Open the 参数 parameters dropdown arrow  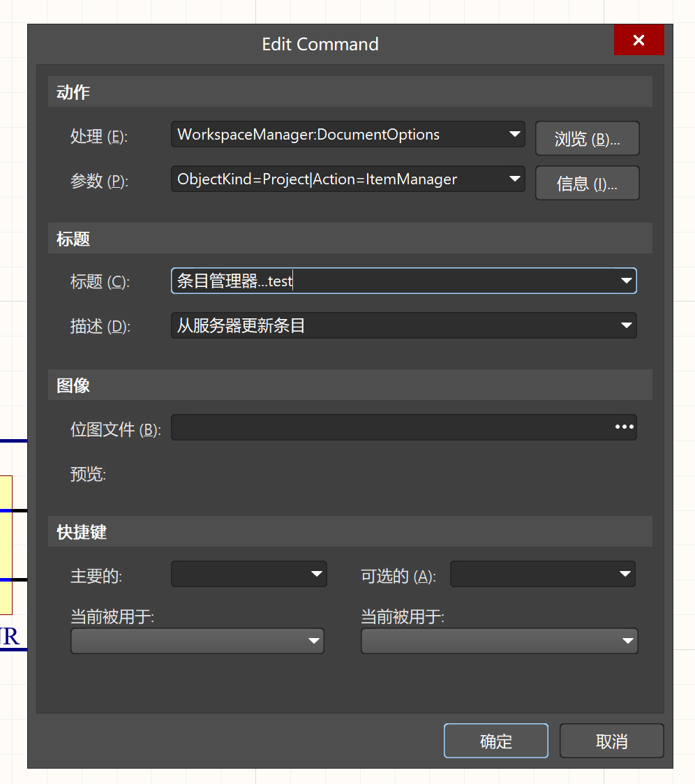tap(515, 179)
